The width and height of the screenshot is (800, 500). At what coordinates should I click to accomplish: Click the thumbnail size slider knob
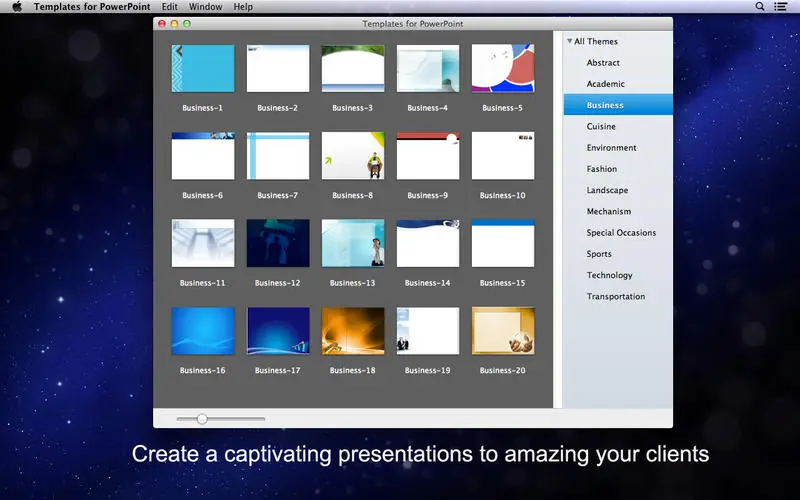pyautogui.click(x=202, y=418)
